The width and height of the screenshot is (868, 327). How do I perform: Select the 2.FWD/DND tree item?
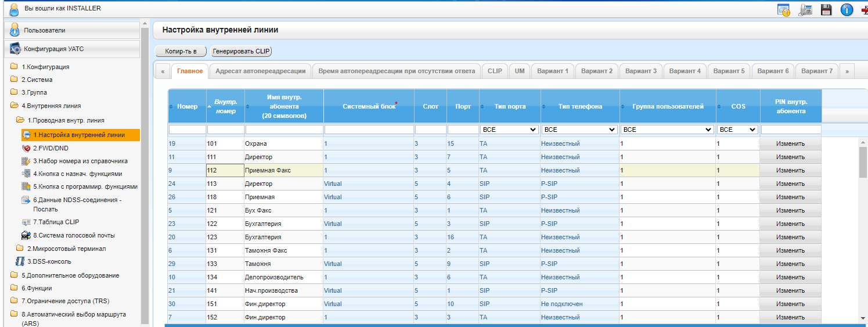51,148
